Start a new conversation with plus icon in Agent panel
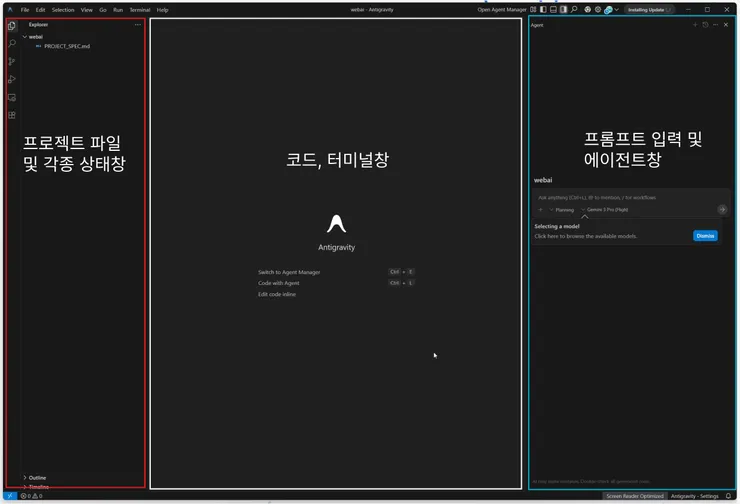This screenshot has height=504, width=740. pyautogui.click(x=695, y=25)
